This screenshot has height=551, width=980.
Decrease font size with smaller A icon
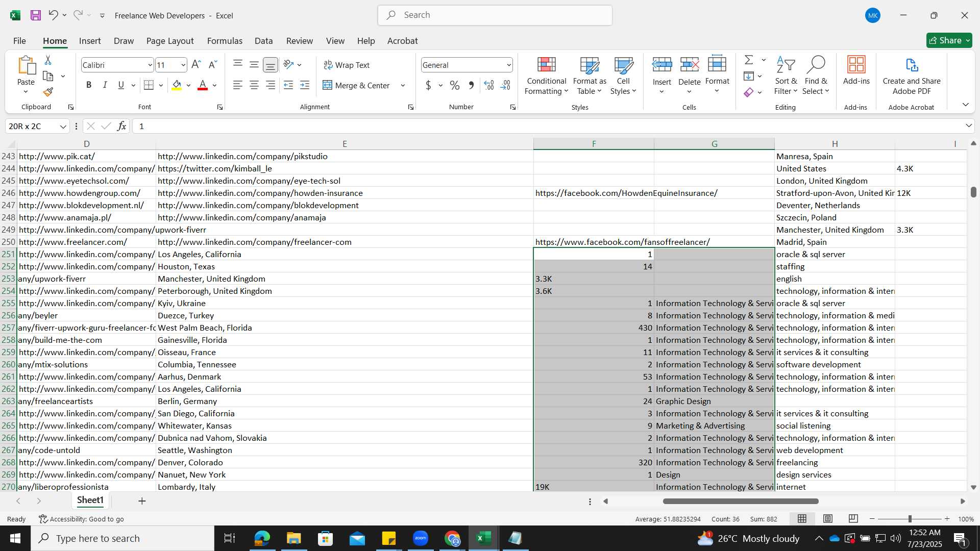click(213, 65)
